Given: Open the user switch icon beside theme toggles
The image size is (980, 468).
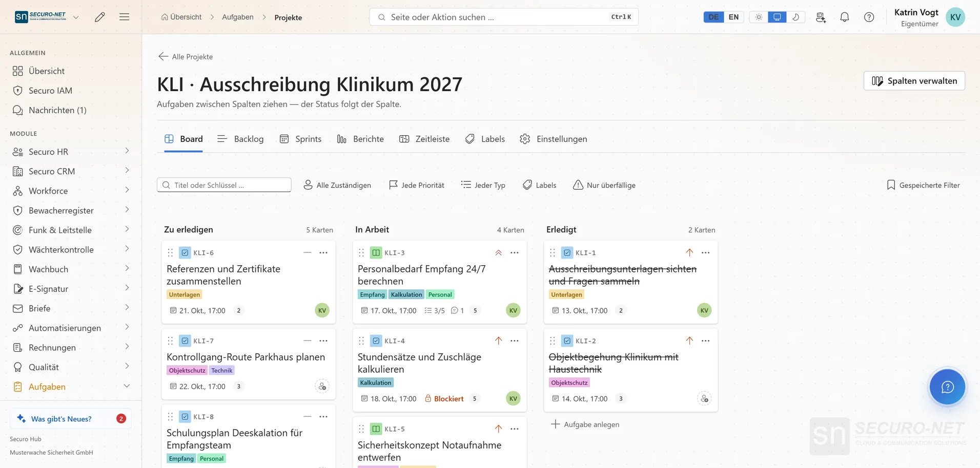Looking at the screenshot, I should click(x=821, y=17).
